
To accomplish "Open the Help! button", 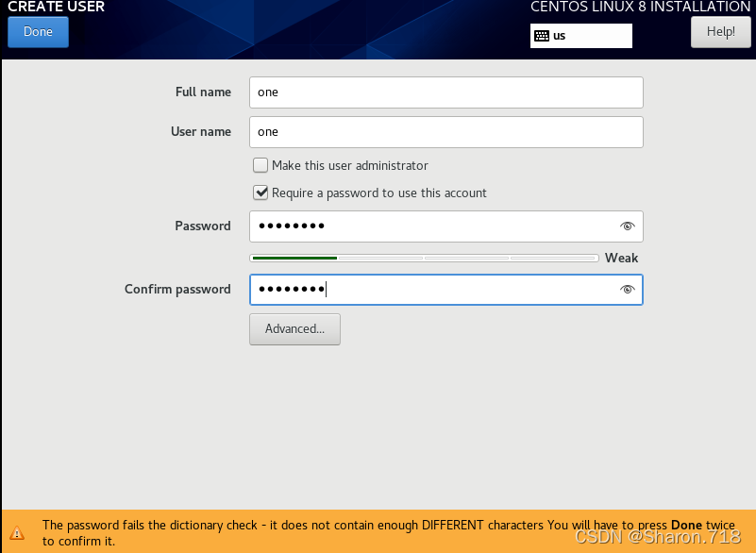I will point(720,32).
